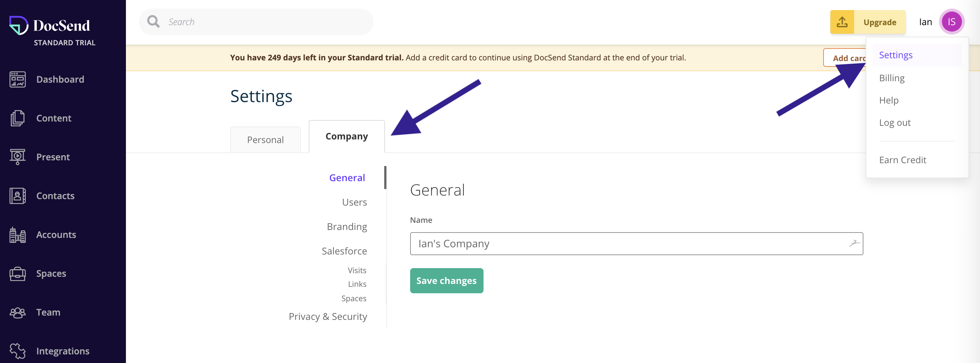Switch to the Personal settings tab

[x=265, y=140]
